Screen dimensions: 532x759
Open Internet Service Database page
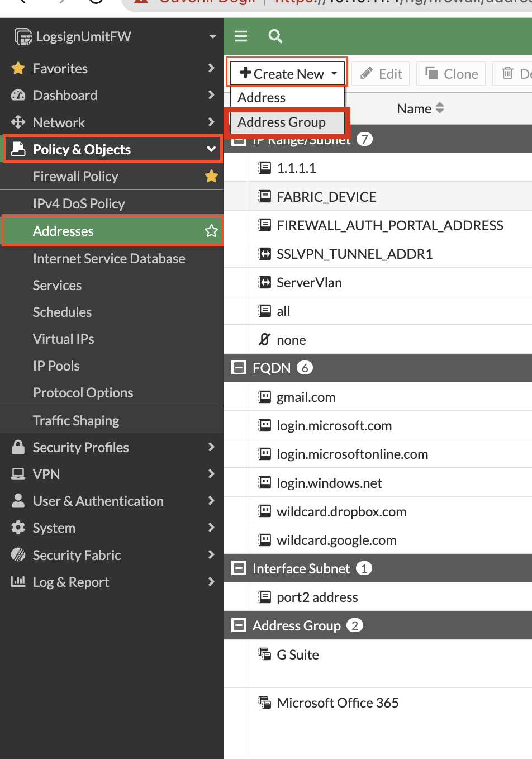(109, 258)
